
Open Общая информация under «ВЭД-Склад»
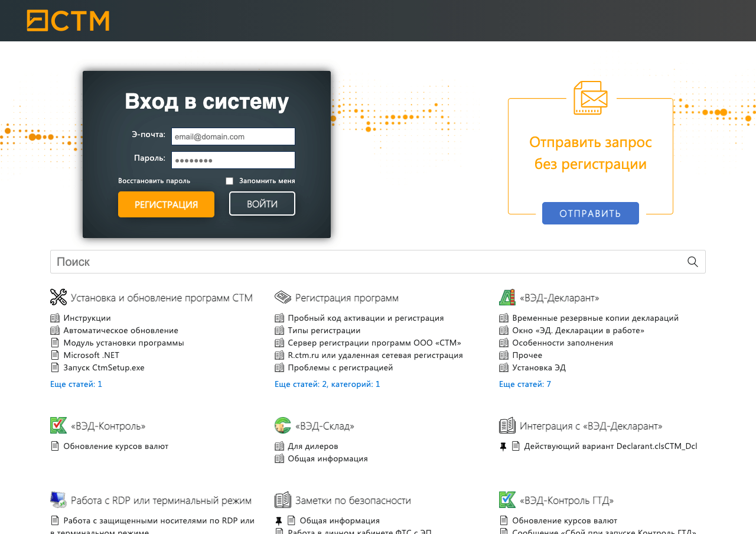click(328, 458)
